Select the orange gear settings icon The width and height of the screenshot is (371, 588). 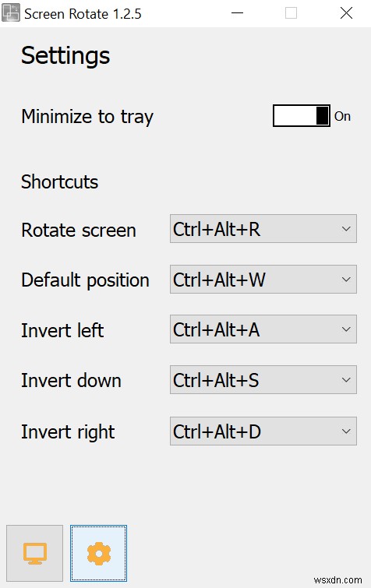[x=99, y=553]
